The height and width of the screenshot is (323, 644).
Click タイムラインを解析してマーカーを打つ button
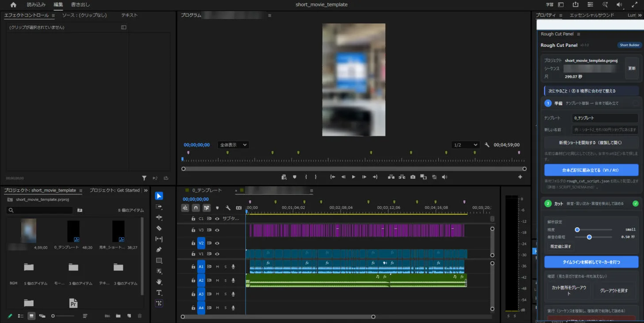pos(591,262)
